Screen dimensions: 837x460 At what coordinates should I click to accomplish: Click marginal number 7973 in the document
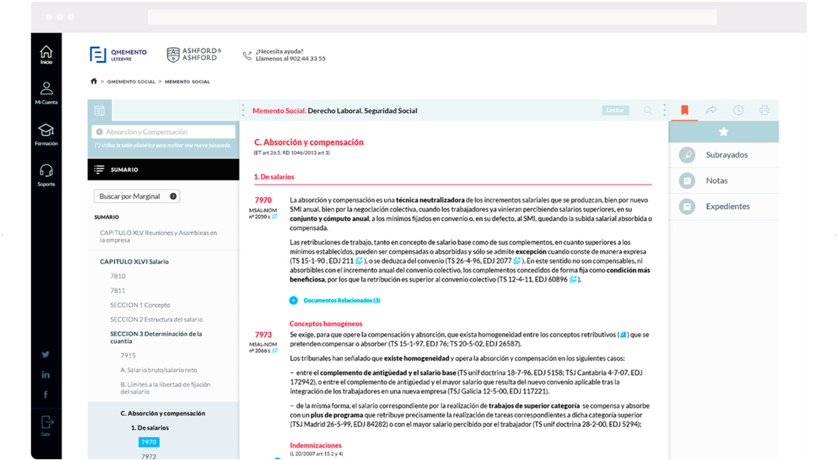coord(263,335)
